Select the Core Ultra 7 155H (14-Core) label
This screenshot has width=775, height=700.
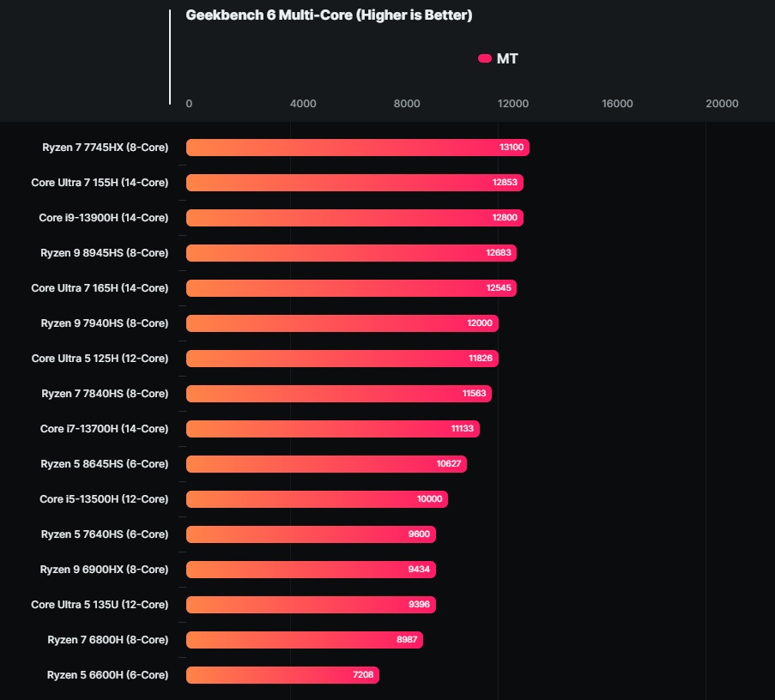[100, 182]
